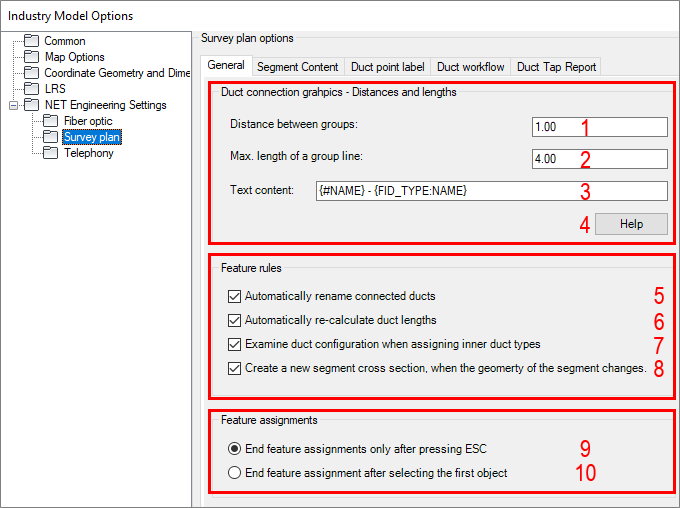
Task: Click the NET Engineering Settings folder icon
Action: [x=31, y=105]
